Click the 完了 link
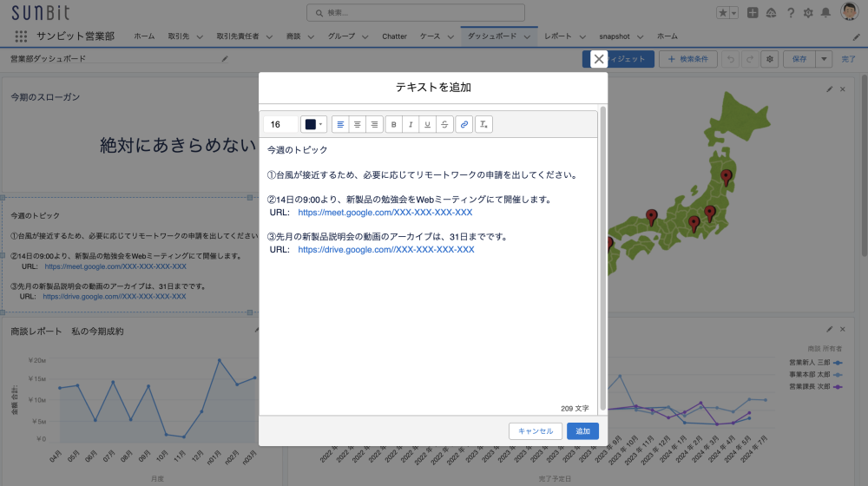The image size is (868, 486). 849,59
